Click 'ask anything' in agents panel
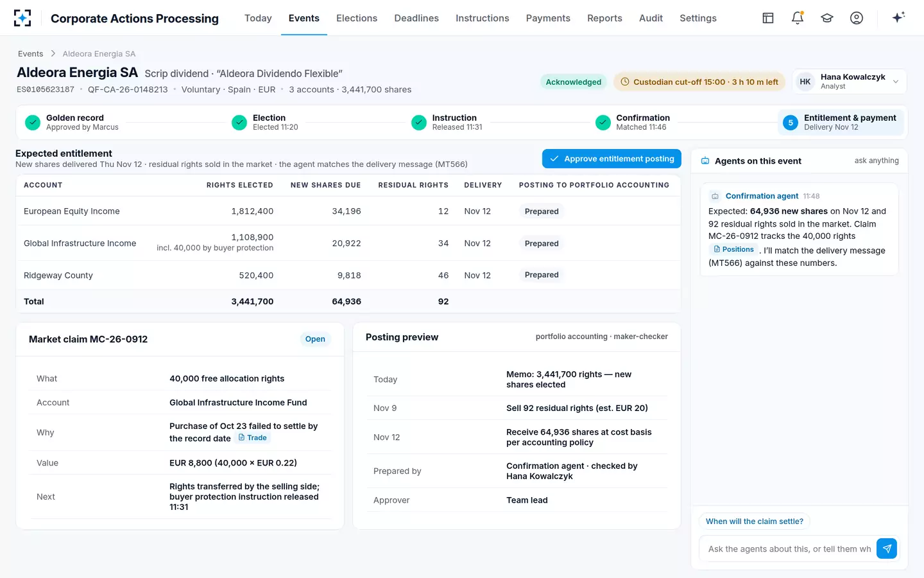Viewport: 924px width, 578px height. (877, 161)
